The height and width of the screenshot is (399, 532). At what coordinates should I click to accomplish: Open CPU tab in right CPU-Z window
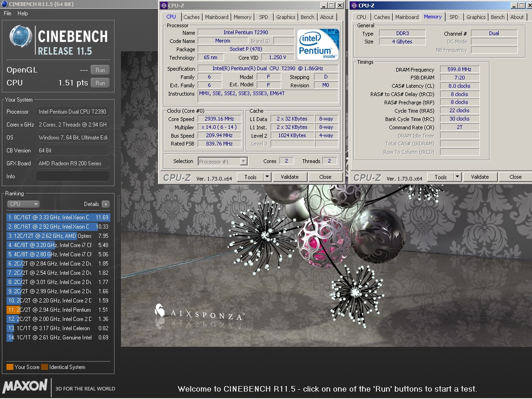point(361,17)
